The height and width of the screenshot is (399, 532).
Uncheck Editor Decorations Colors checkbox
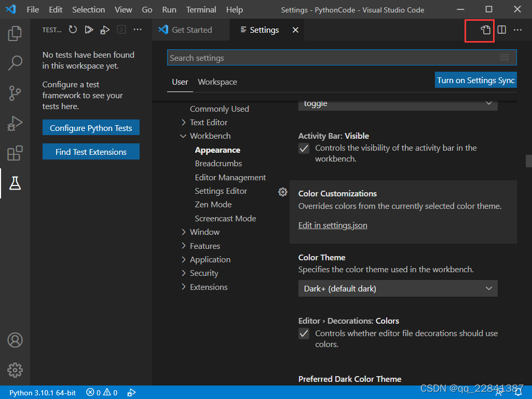click(x=304, y=334)
